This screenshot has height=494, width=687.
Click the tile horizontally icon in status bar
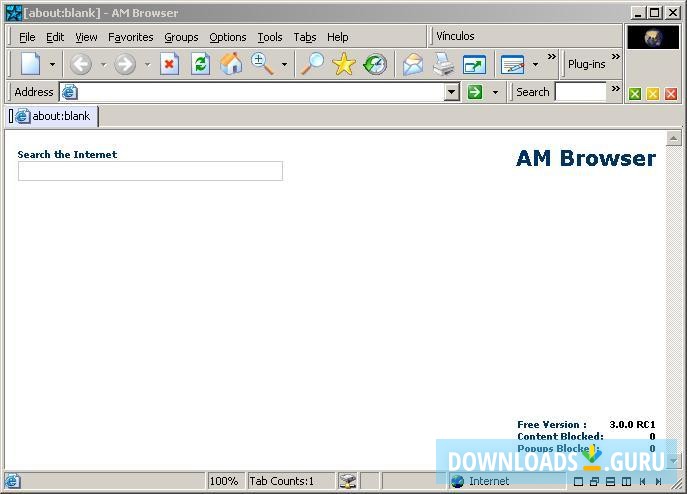pos(610,482)
